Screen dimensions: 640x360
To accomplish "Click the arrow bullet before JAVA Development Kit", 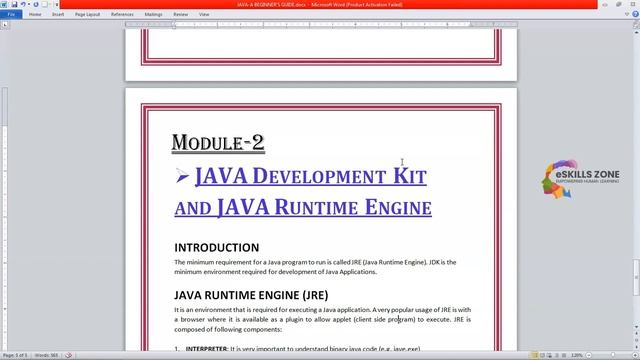I will [182, 176].
